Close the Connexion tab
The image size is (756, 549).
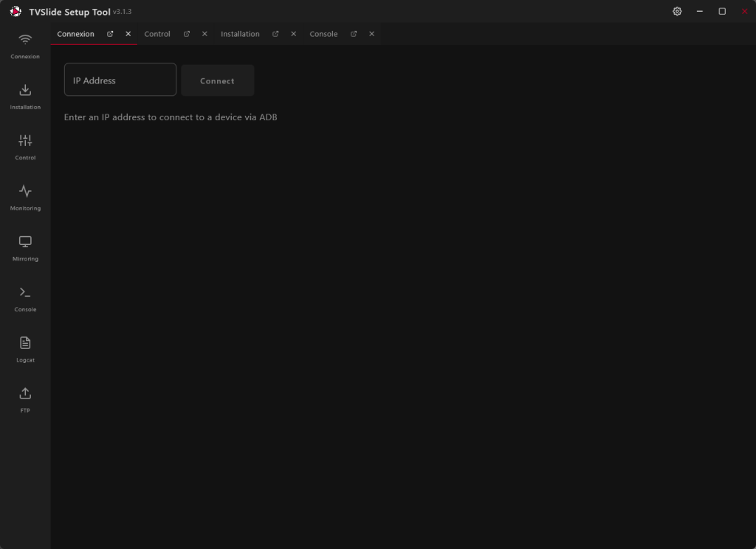(x=128, y=34)
